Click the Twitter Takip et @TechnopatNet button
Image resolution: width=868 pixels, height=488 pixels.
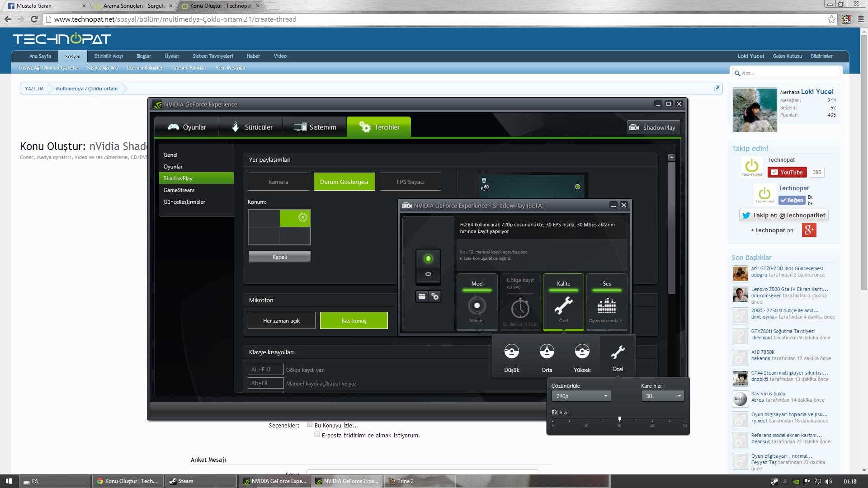784,216
